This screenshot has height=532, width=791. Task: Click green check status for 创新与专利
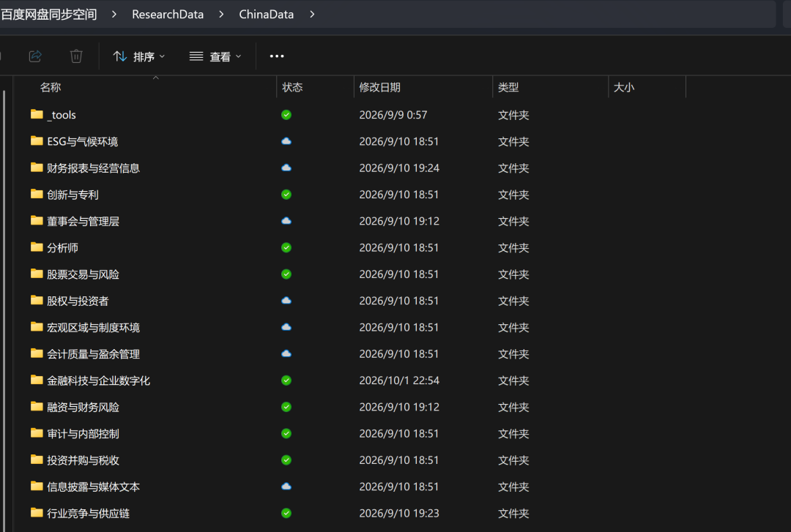(286, 195)
